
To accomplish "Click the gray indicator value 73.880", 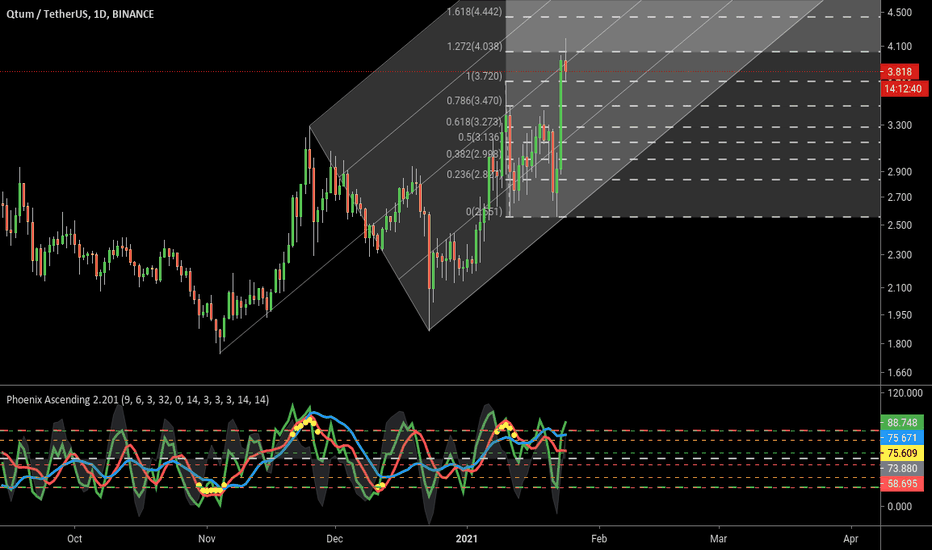I will [902, 469].
